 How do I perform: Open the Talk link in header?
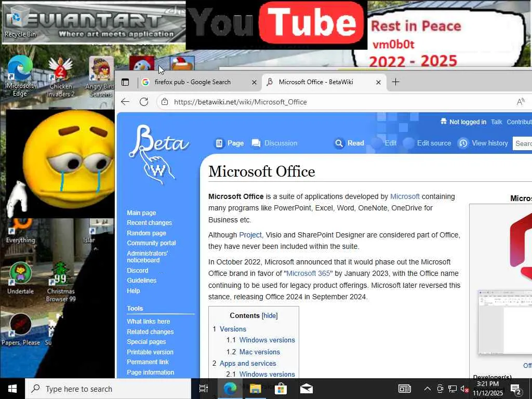click(x=496, y=122)
